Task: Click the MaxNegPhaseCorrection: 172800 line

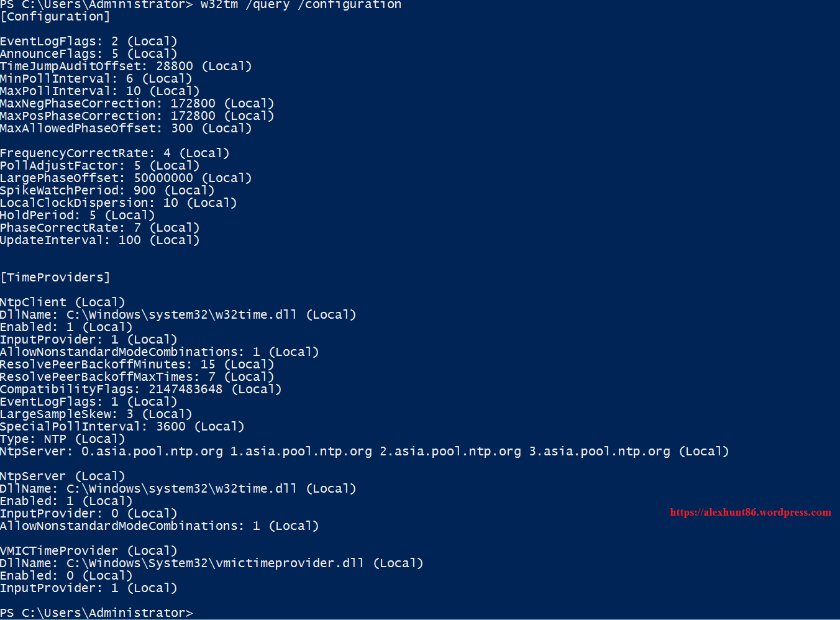Action: click(137, 104)
